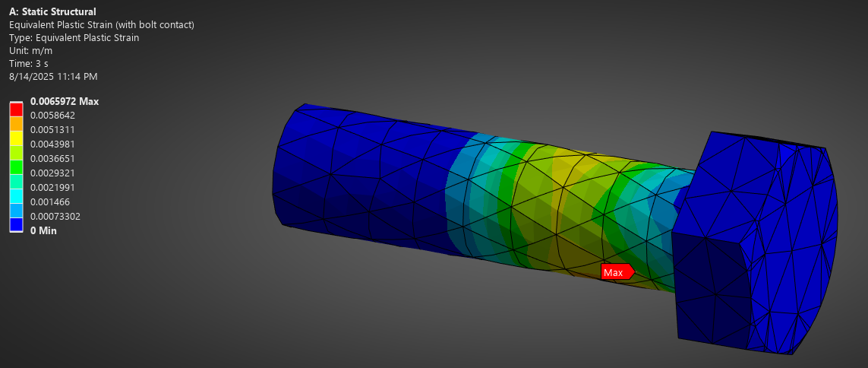Click the Equivalent Plastic Strain (with bolt contact) label

pyautogui.click(x=102, y=25)
